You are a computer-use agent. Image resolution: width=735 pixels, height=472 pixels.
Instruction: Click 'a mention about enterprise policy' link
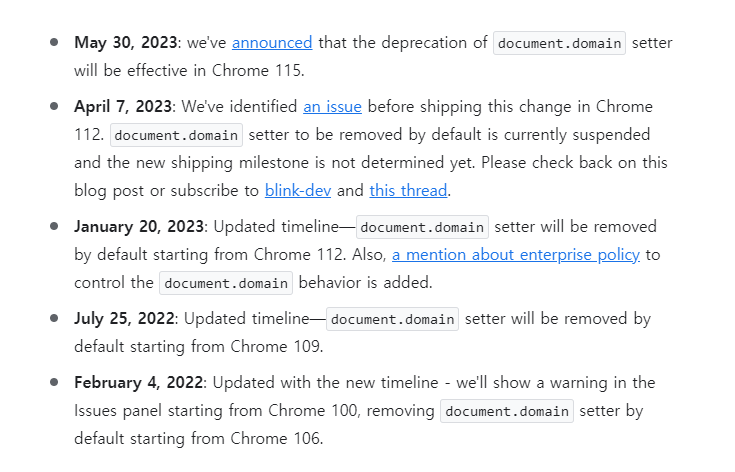[516, 255]
